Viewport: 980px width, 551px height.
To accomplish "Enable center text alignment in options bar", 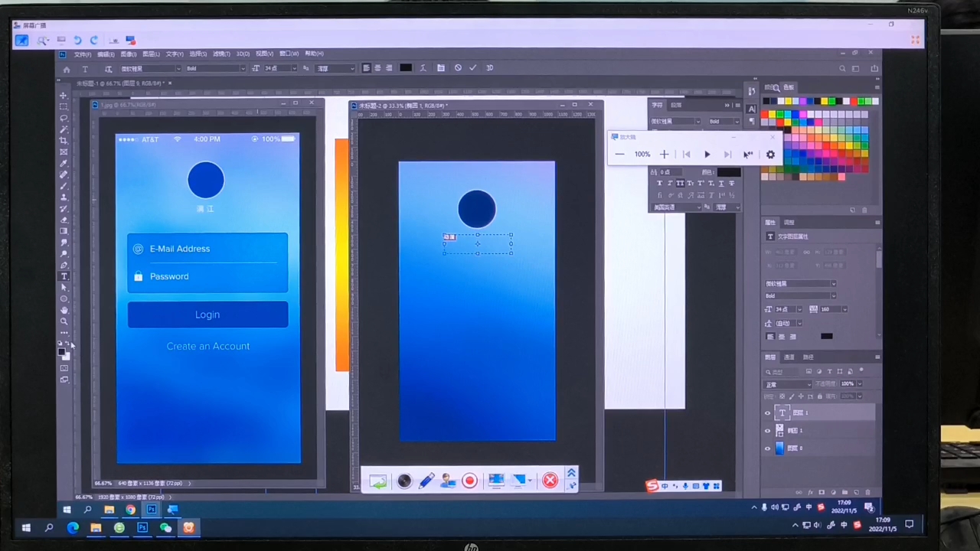I will point(377,67).
